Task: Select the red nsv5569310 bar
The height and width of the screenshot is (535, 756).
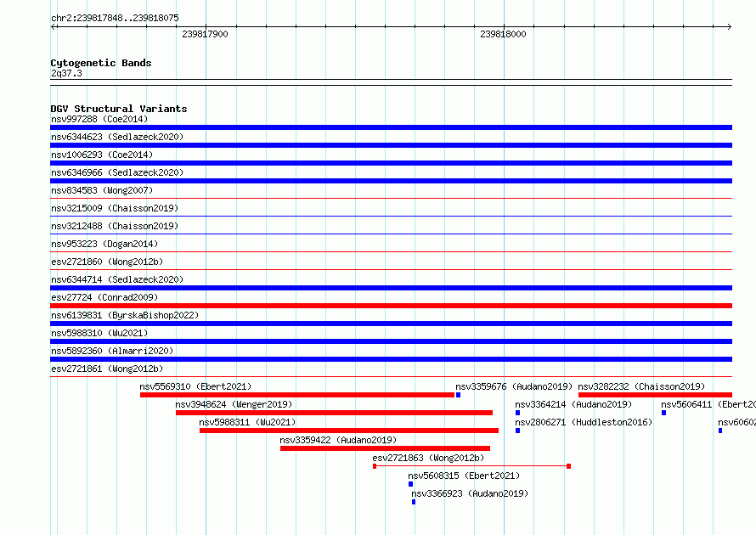Action: click(x=297, y=395)
